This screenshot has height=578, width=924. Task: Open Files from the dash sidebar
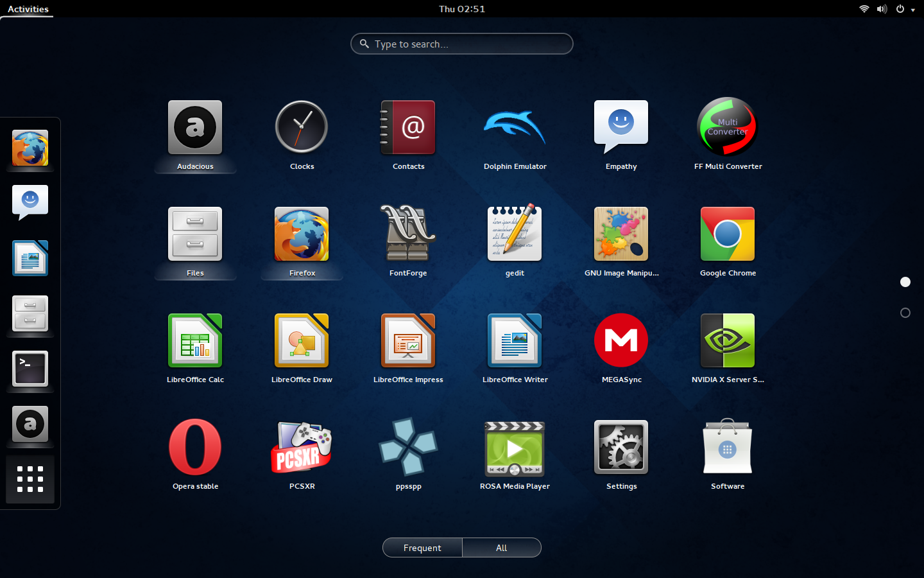[x=30, y=313]
